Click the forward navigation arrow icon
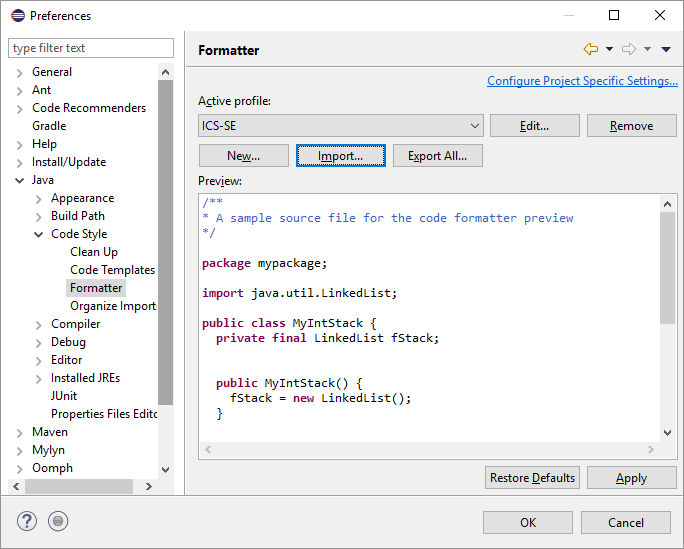 point(629,49)
